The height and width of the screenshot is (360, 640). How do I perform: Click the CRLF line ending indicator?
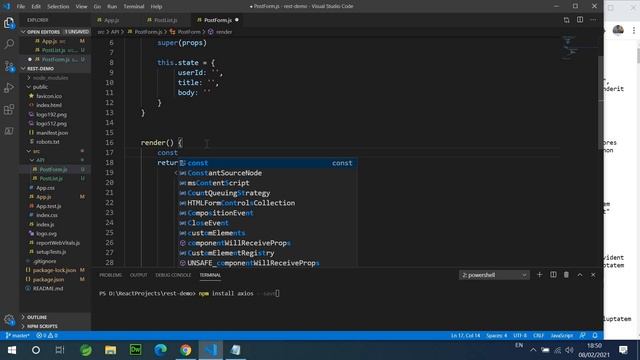click(x=538, y=336)
